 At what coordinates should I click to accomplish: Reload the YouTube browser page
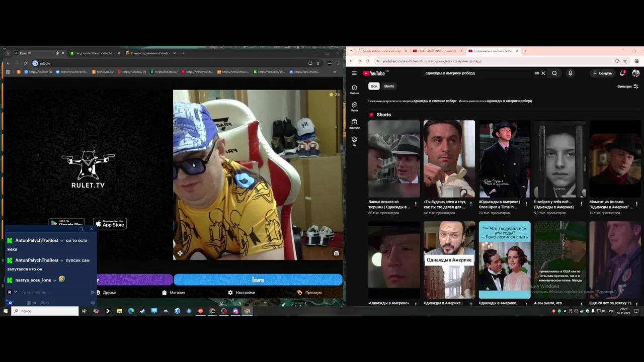(368, 61)
